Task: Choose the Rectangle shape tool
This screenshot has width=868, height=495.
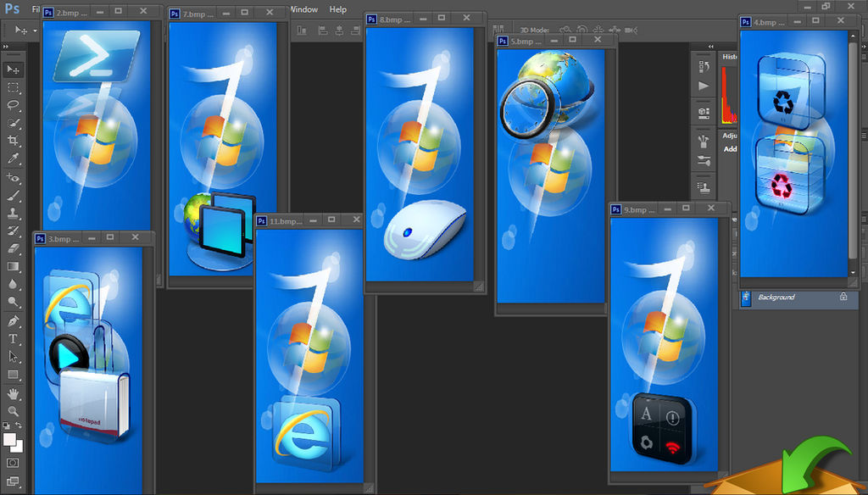Action: (14, 375)
